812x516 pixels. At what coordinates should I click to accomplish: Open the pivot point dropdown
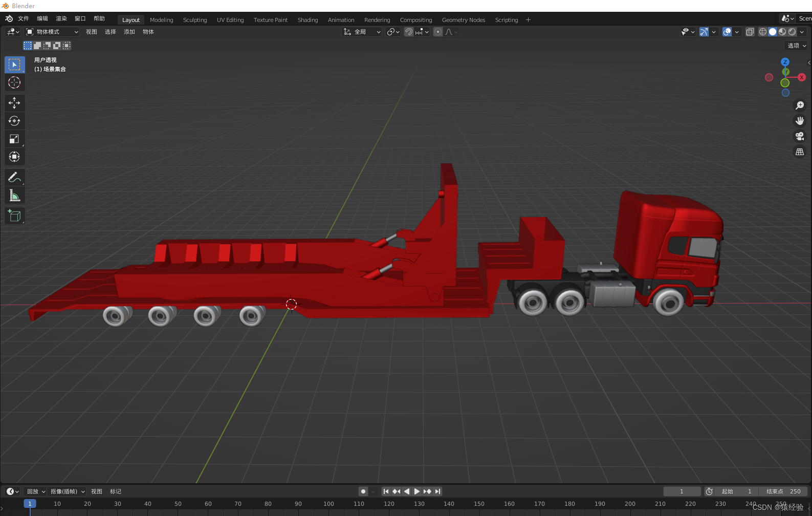click(393, 32)
